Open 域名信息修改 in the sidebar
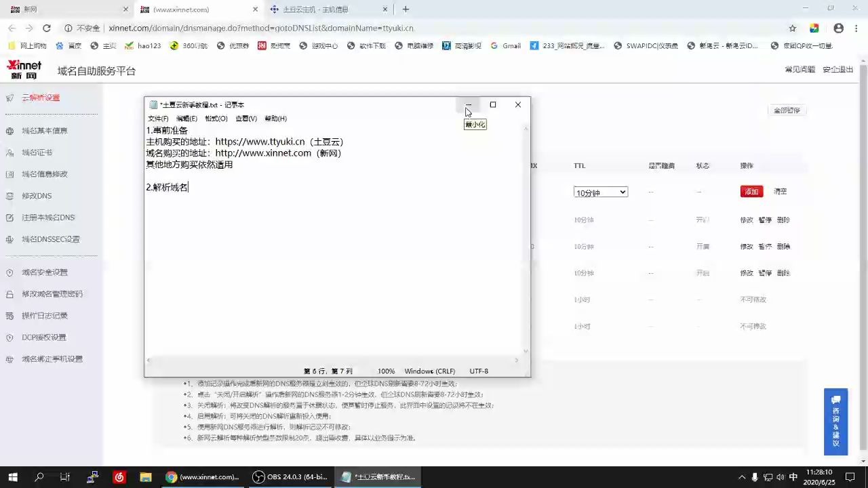The width and height of the screenshot is (868, 488). pyautogui.click(x=44, y=174)
